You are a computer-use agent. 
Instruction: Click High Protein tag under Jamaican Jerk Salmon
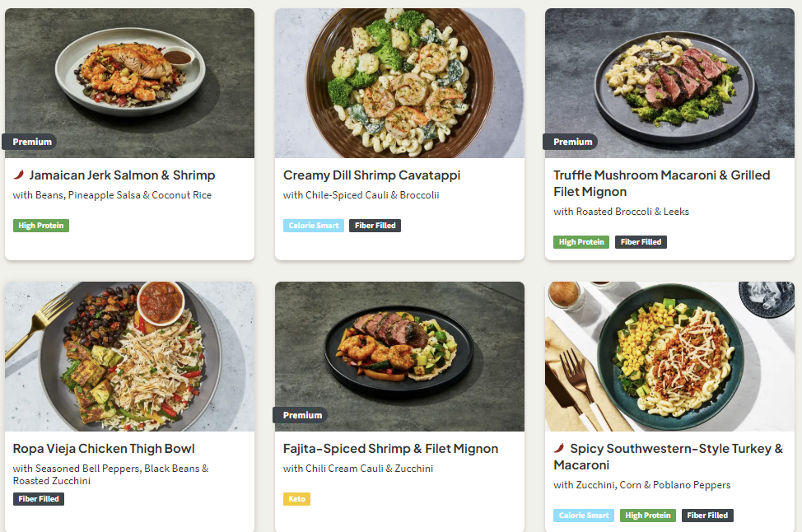click(x=41, y=226)
